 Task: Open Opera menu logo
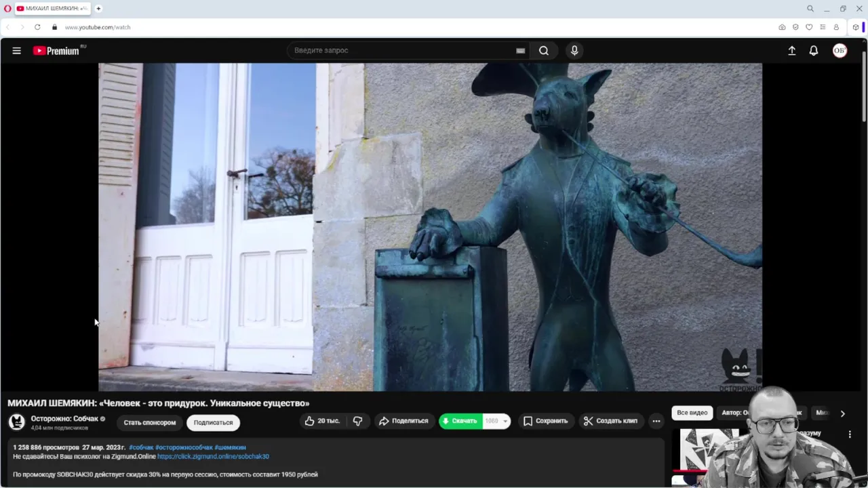[x=7, y=9]
